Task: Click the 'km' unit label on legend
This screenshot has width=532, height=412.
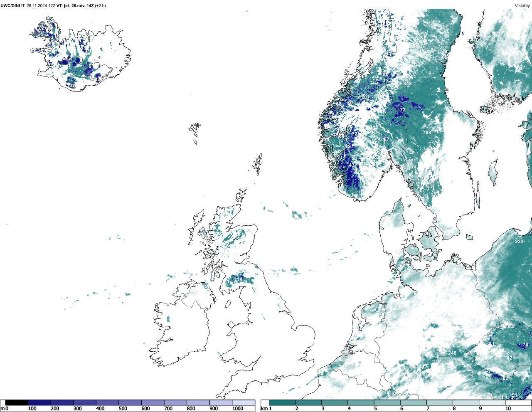Action: (264, 409)
